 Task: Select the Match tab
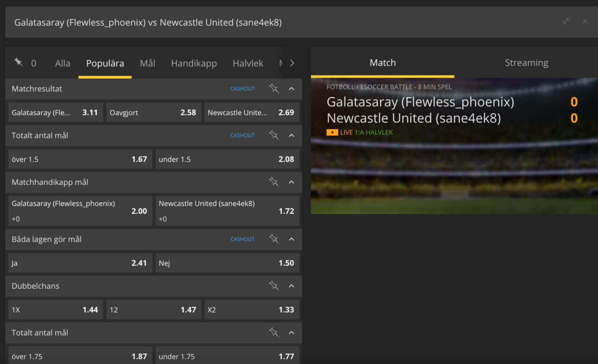click(383, 63)
